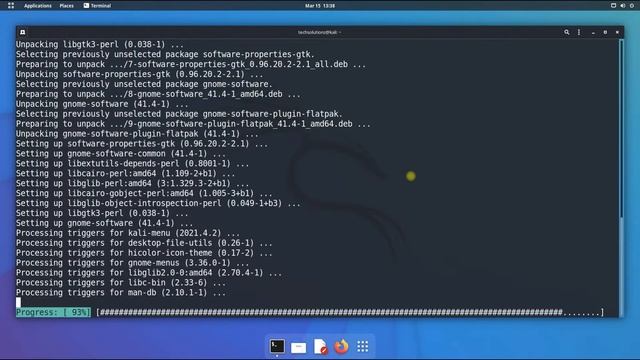Open the terminal three-dot menu
Viewport: 640px width, 360px height.
click(x=579, y=32)
